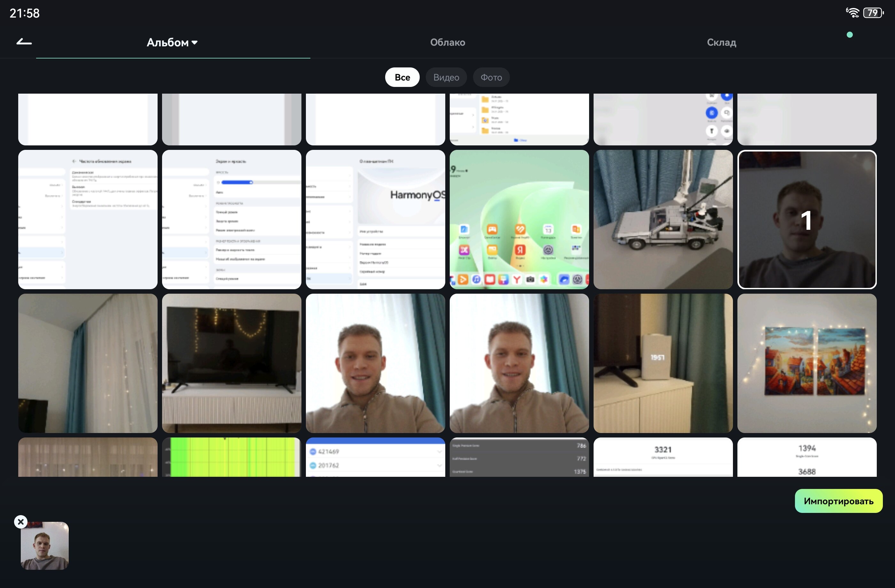Select the Все filter
The image size is (895, 588).
coord(402,77)
